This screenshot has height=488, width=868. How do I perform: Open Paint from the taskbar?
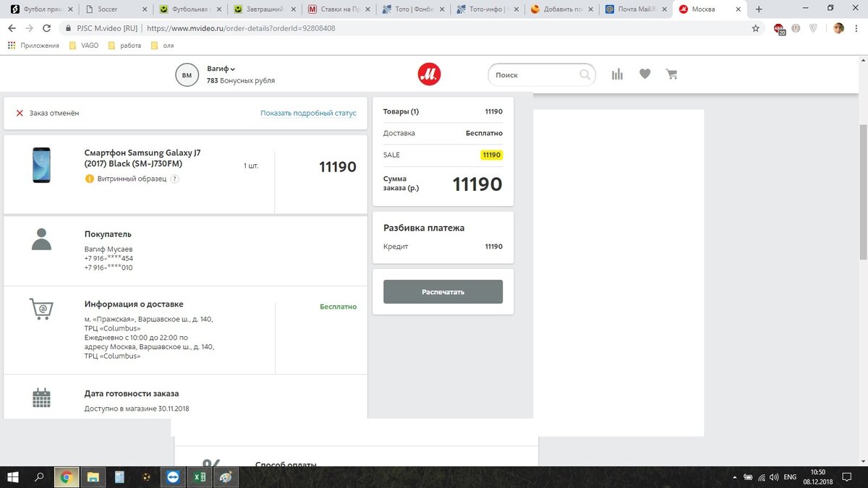(224, 477)
